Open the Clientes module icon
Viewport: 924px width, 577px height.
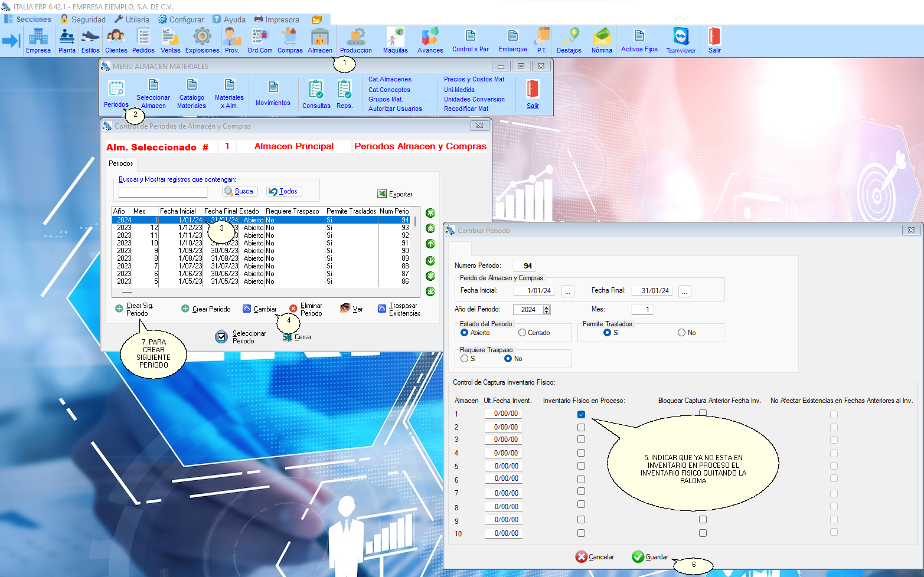(x=116, y=40)
